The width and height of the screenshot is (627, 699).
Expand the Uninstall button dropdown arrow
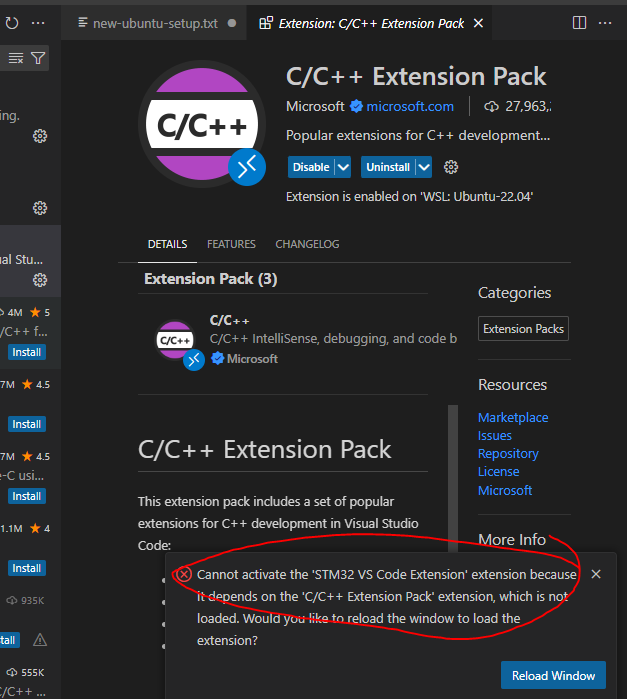(424, 167)
